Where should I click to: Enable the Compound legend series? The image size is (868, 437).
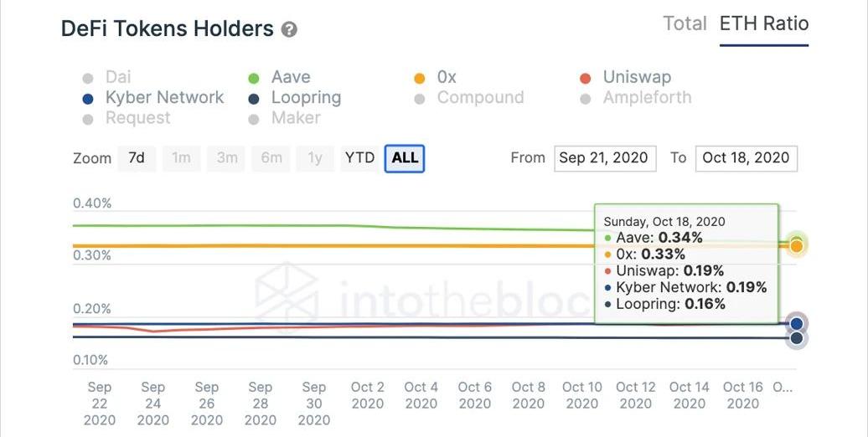coord(479,97)
